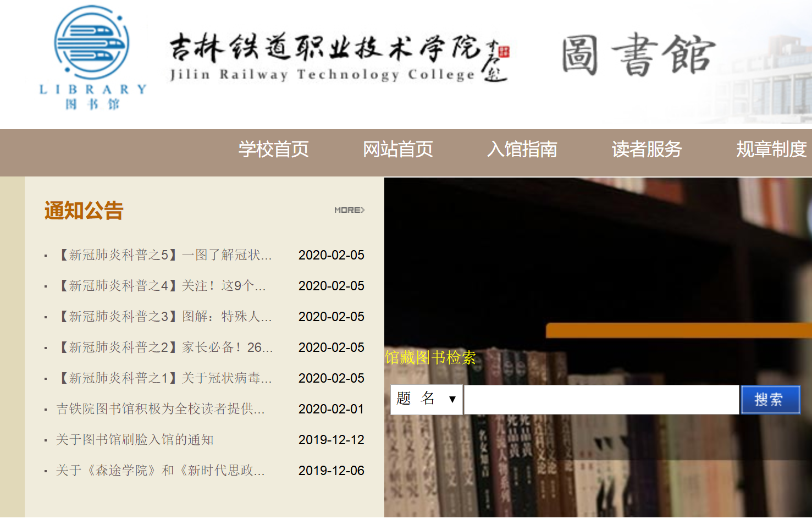The height and width of the screenshot is (519, 812).
Task: Open the 森途学院 and 新时代思政 notice
Action: tap(161, 471)
